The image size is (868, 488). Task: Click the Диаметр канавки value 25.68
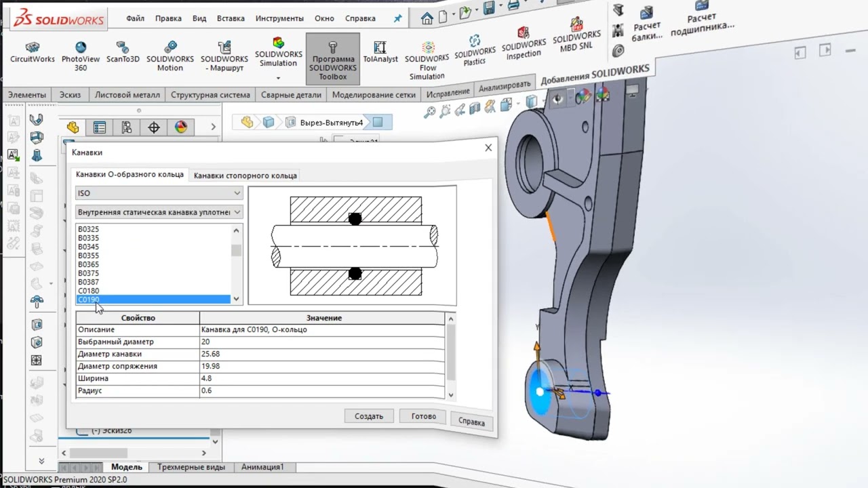point(322,354)
